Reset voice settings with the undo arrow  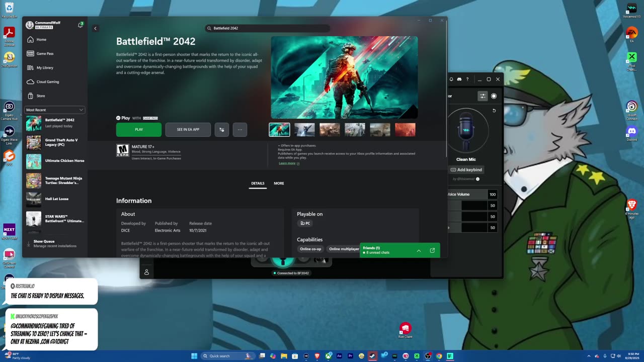point(494,111)
